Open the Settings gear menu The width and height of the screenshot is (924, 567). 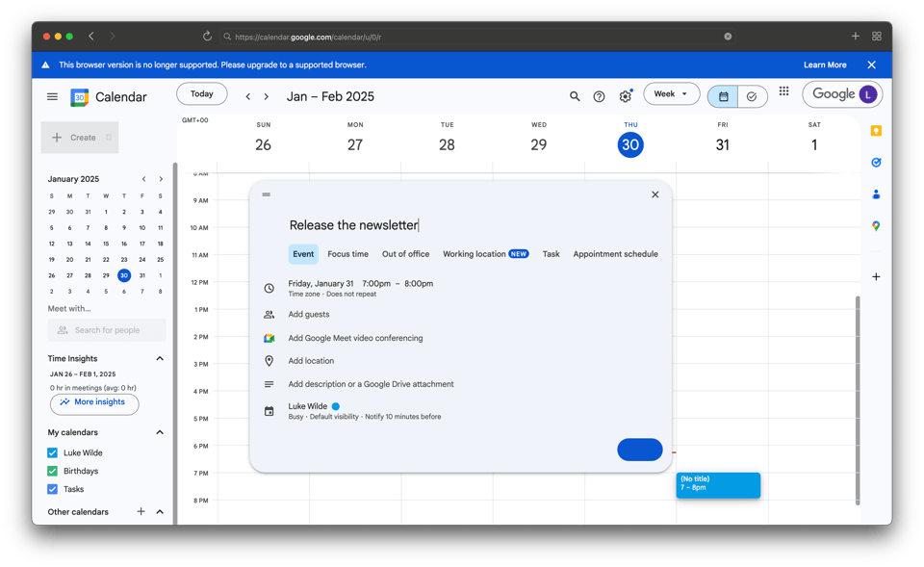click(626, 96)
